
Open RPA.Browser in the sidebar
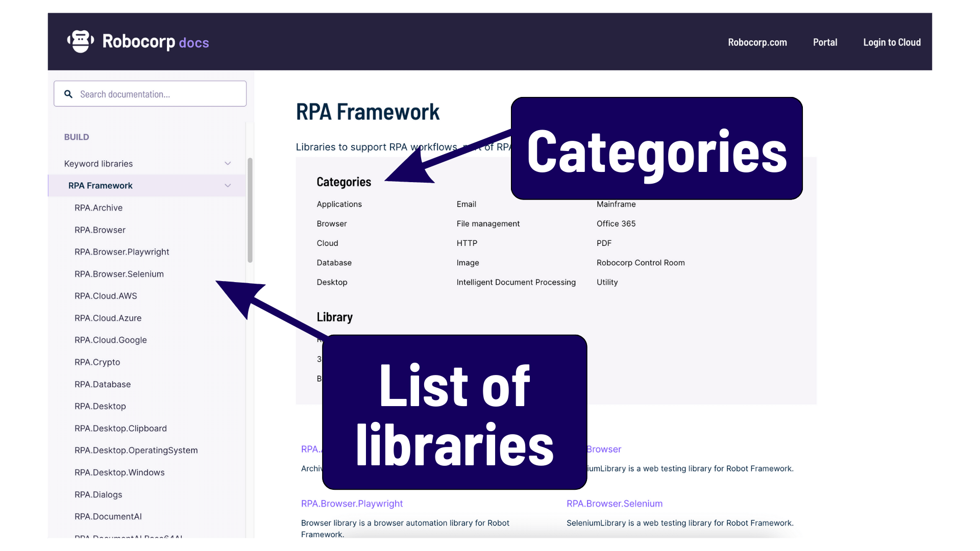(100, 230)
